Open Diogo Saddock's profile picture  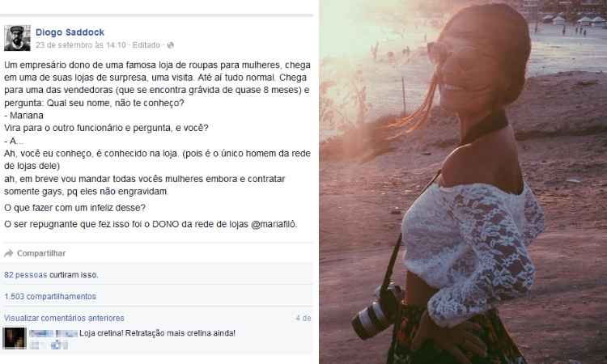click(17, 38)
